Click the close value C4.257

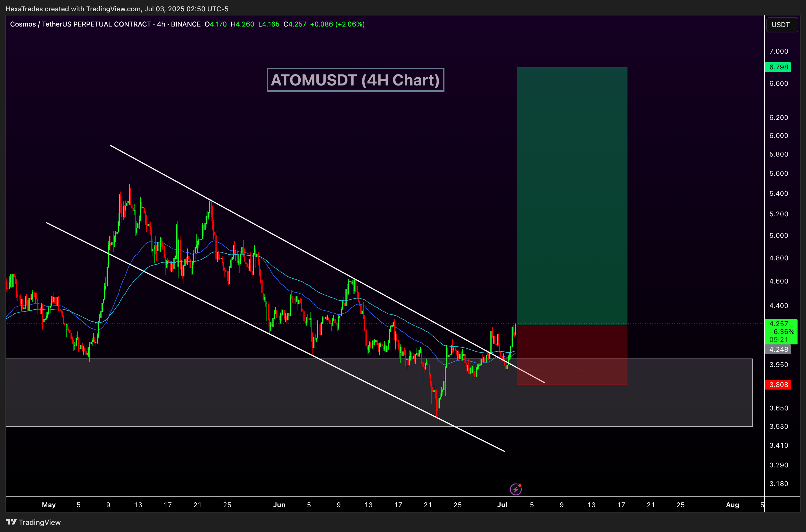(x=295, y=24)
